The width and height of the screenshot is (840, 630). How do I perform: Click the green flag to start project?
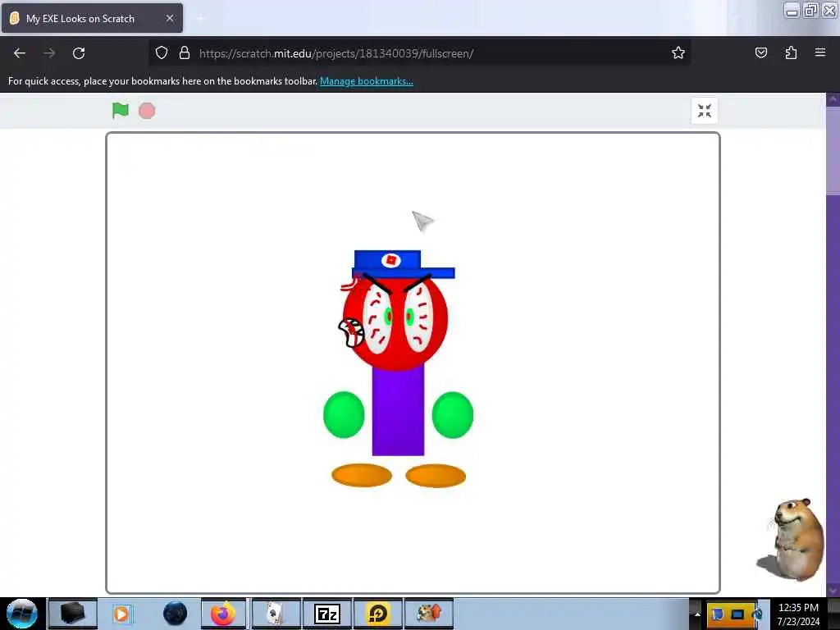click(x=120, y=111)
